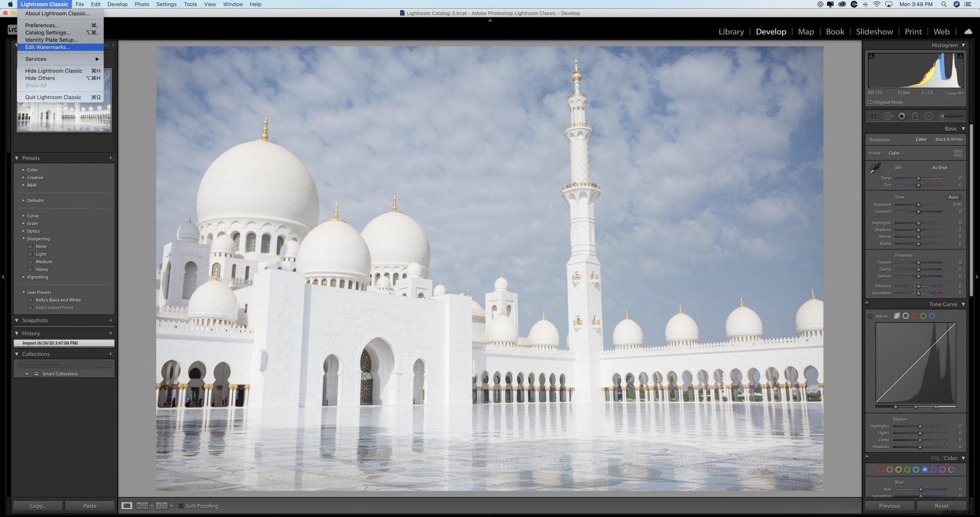Switch Treatment to Black & White
980x517 pixels.
click(x=948, y=139)
